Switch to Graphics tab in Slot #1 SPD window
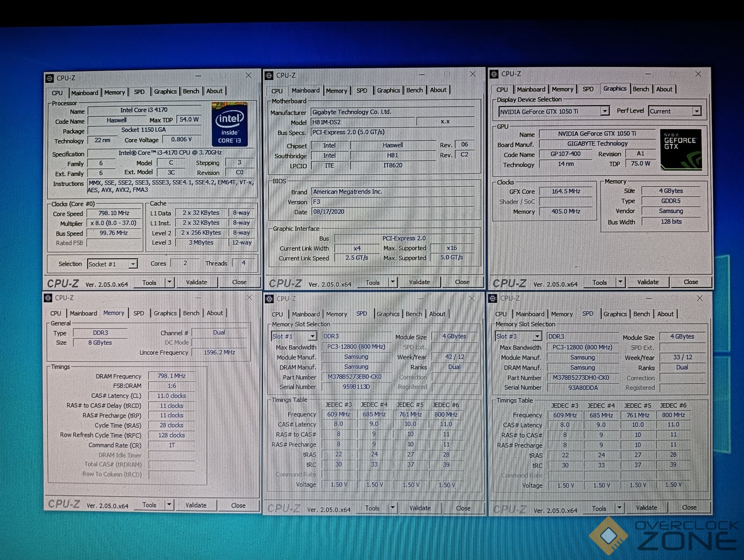The width and height of the screenshot is (744, 560). coord(388,314)
